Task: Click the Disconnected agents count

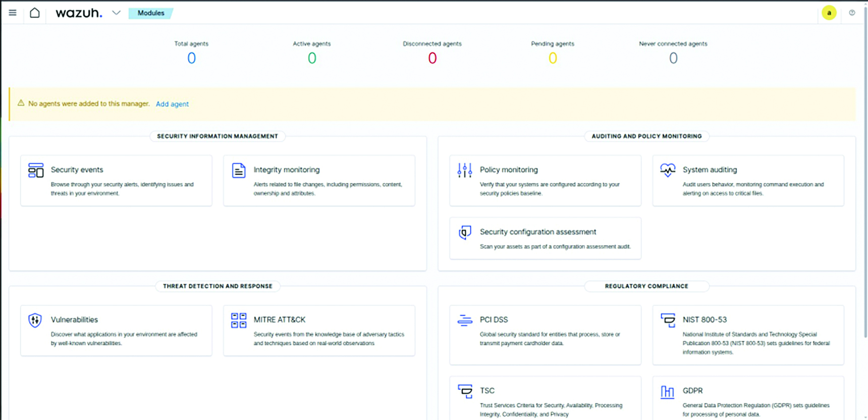Action: click(x=432, y=58)
